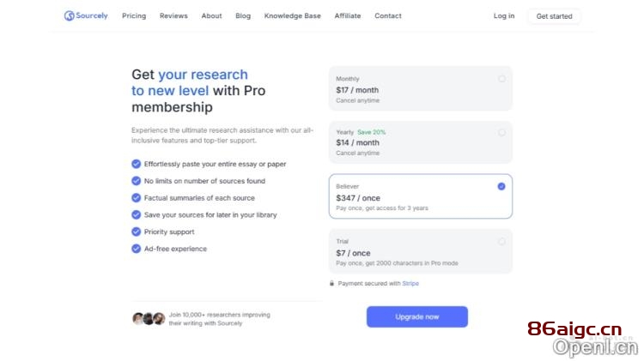The width and height of the screenshot is (644, 361).
Task: Click the checkmark icon next to Priority support
Action: coord(136,232)
